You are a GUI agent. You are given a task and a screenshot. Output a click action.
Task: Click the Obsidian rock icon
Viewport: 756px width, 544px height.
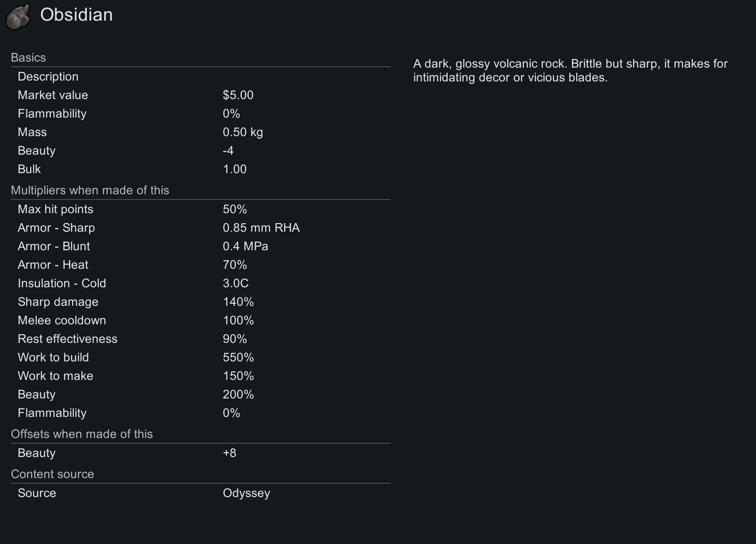point(18,17)
